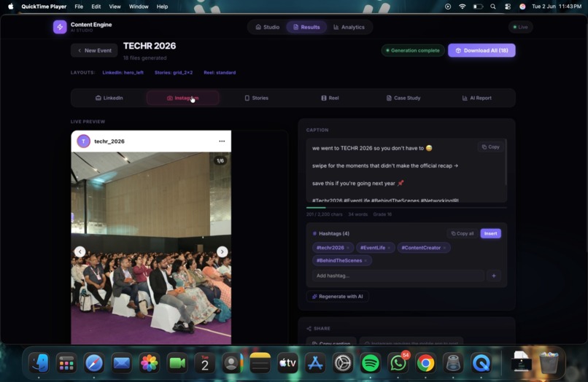This screenshot has width=588, height=382.
Task: Open Launchpad from the Dock
Action: click(66, 363)
